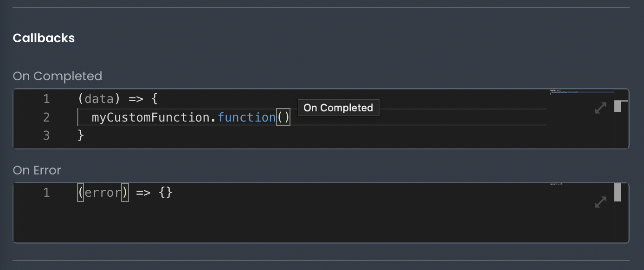Viewport: 644px width, 270px height.
Task: Place cursor on myCustomFunction text
Action: pyautogui.click(x=151, y=117)
